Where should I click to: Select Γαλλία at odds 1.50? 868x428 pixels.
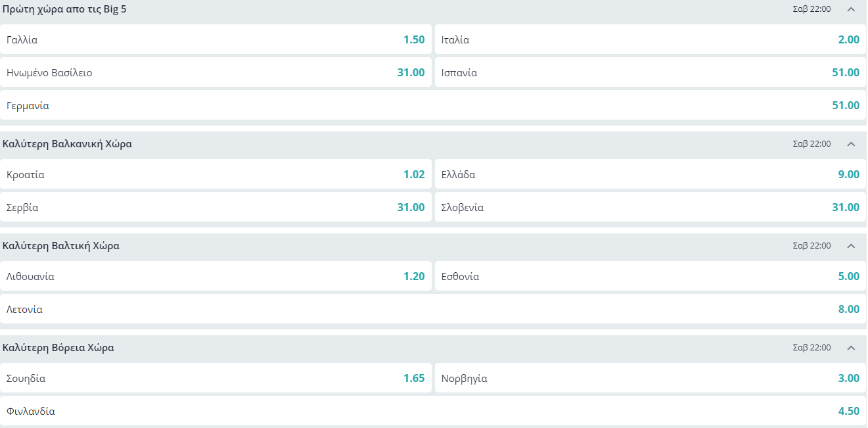coord(216,39)
